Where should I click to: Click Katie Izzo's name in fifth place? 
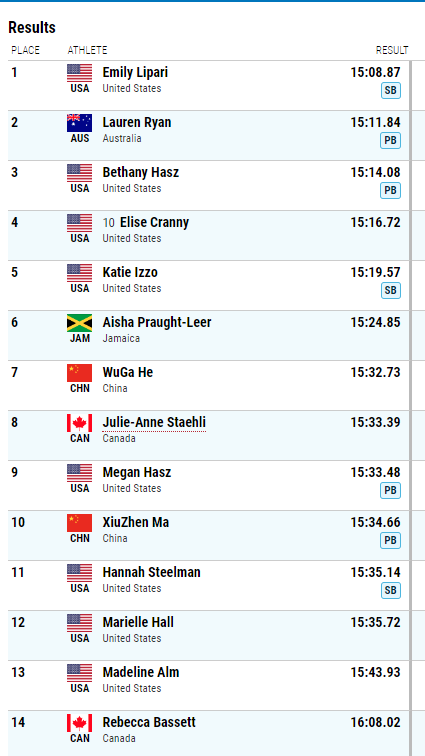pyautogui.click(x=130, y=272)
